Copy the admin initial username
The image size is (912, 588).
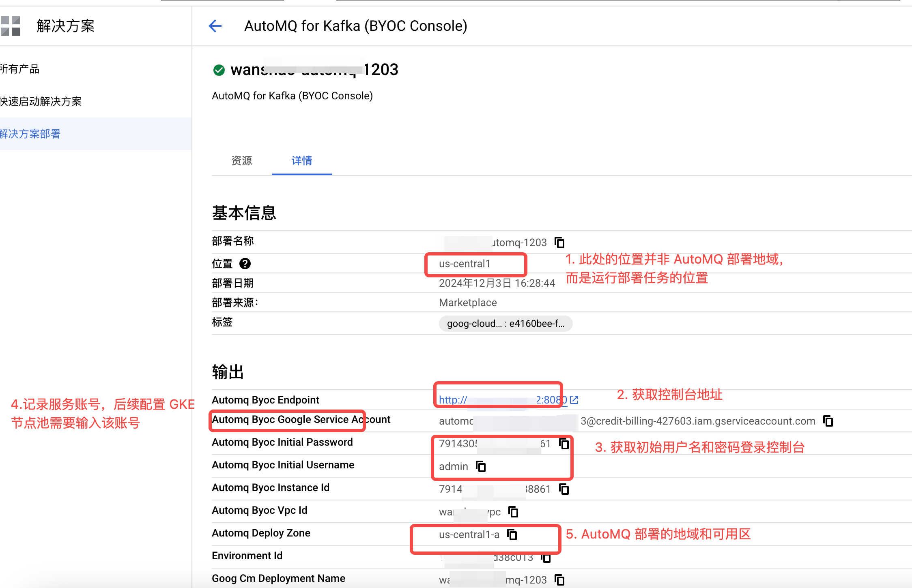click(x=481, y=466)
